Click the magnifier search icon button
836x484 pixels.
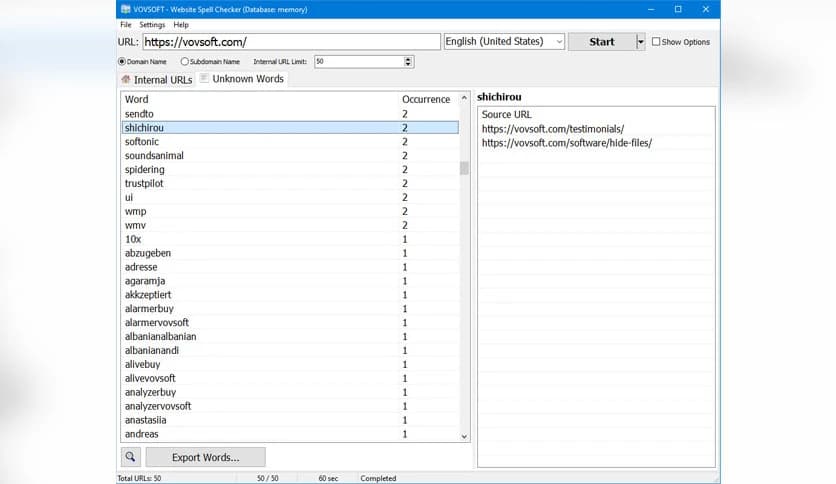[131, 457]
